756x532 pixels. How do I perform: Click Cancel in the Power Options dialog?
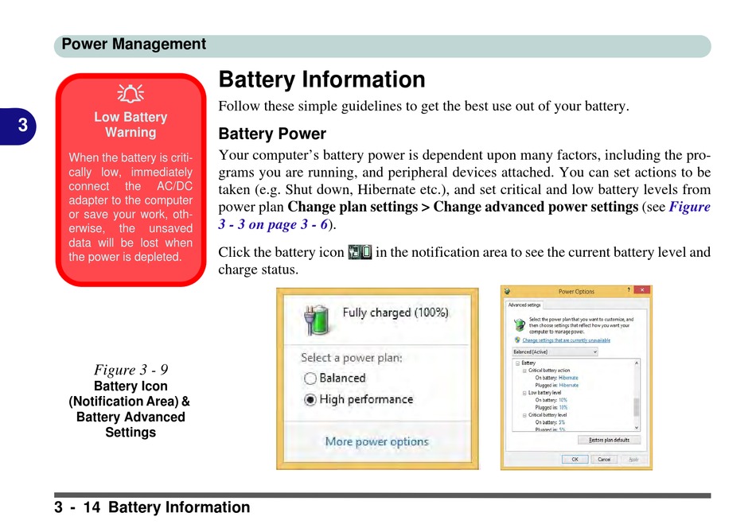(604, 459)
